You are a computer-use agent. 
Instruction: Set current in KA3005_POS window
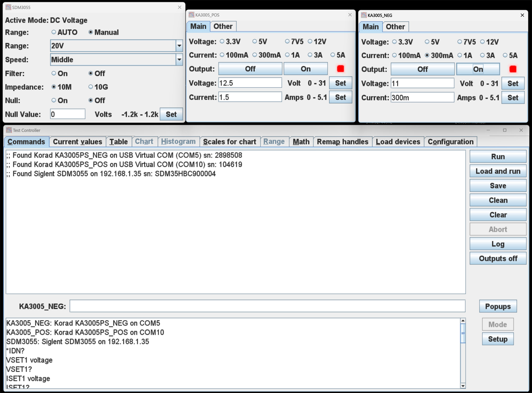coord(340,97)
